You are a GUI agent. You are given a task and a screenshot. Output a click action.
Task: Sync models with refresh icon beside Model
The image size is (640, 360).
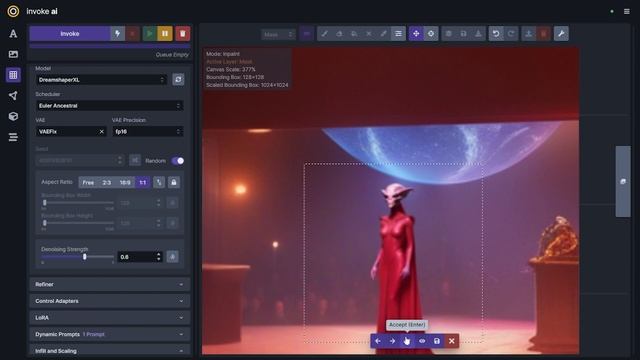(178, 80)
